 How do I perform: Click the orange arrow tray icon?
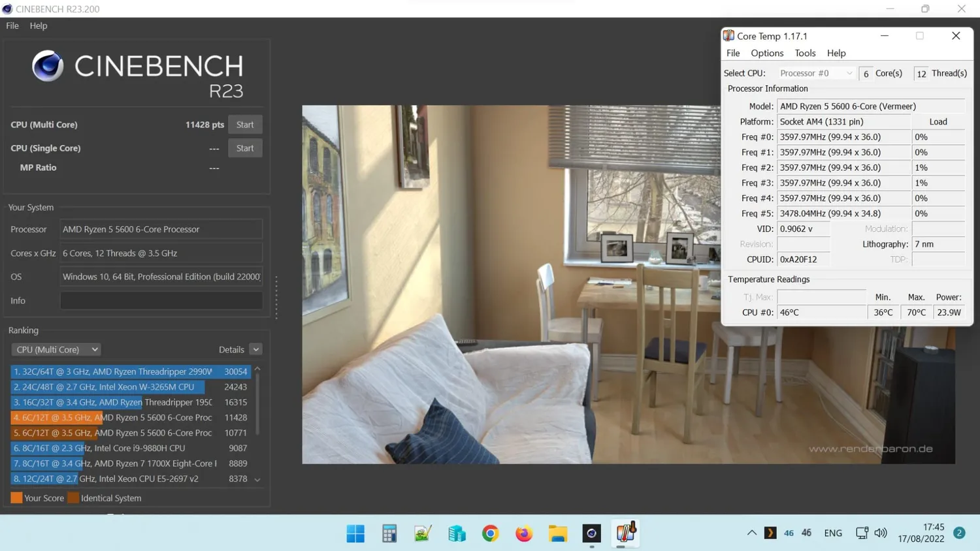(770, 533)
